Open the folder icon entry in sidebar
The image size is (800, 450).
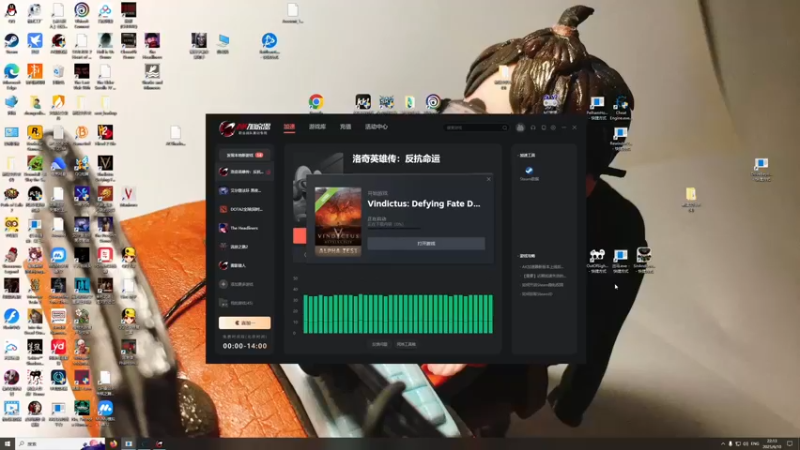click(223, 303)
